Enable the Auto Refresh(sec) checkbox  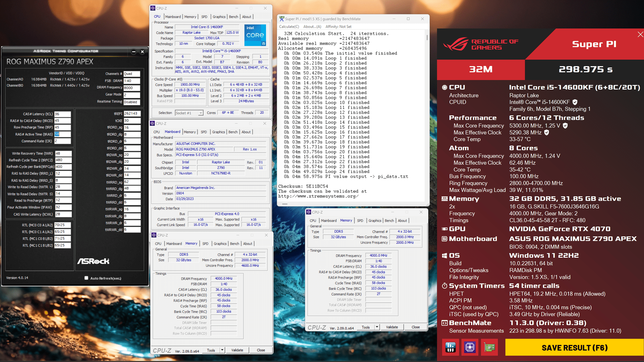coord(87,278)
